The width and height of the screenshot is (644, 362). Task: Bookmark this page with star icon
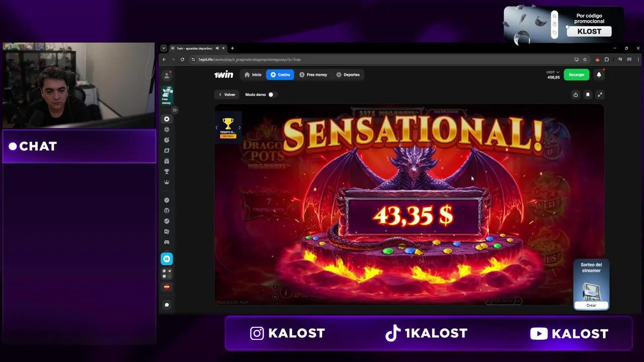click(585, 59)
